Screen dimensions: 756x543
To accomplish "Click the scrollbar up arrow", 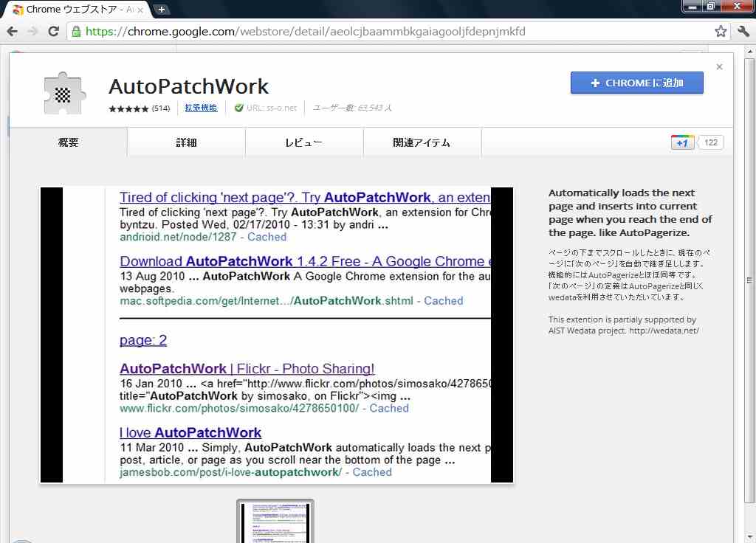I will (749, 51).
